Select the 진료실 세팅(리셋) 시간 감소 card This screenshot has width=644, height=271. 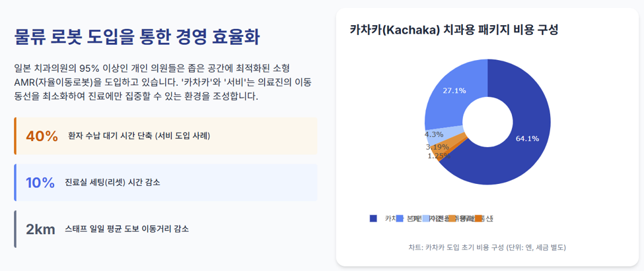(x=166, y=183)
